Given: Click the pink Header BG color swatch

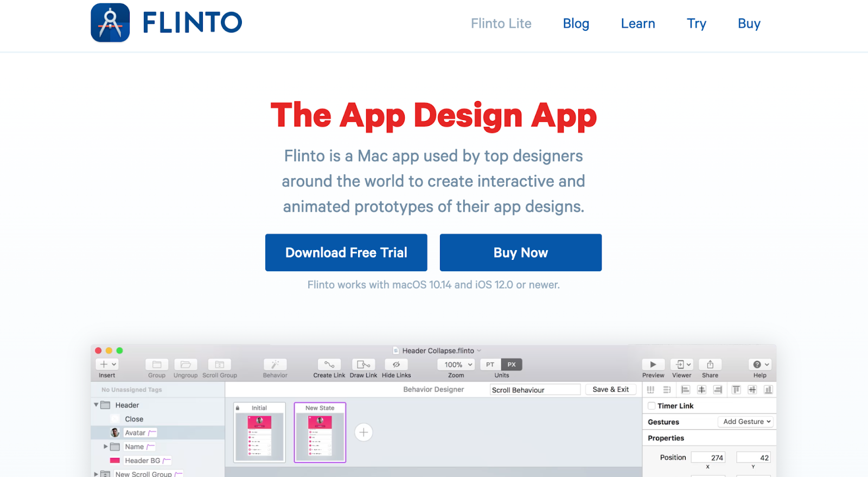Looking at the screenshot, I should (115, 461).
